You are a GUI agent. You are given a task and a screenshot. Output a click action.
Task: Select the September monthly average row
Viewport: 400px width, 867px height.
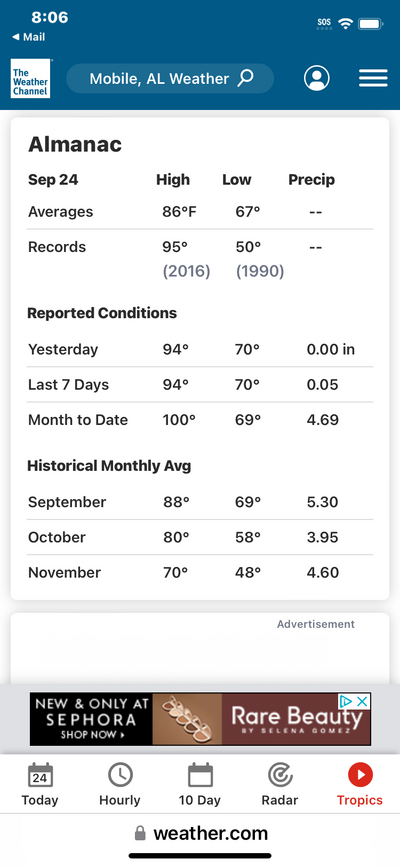(x=200, y=502)
